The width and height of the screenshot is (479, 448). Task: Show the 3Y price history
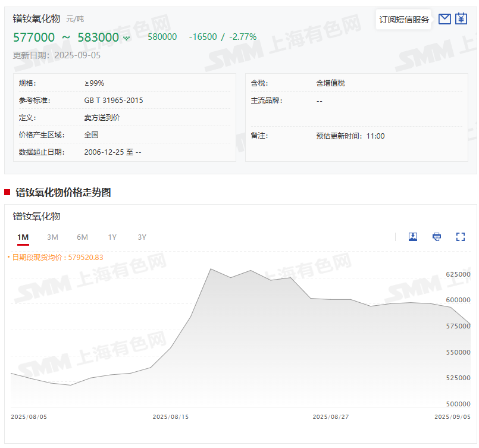click(142, 237)
